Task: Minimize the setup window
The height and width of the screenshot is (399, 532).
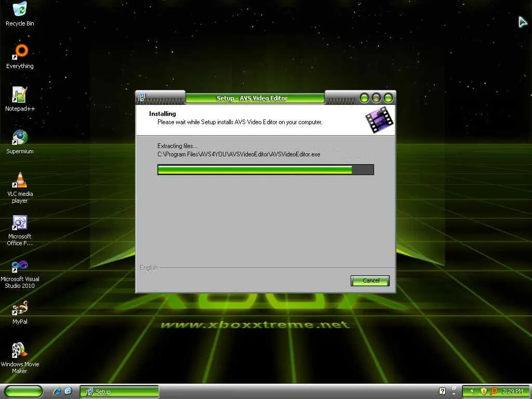Action: pos(364,98)
